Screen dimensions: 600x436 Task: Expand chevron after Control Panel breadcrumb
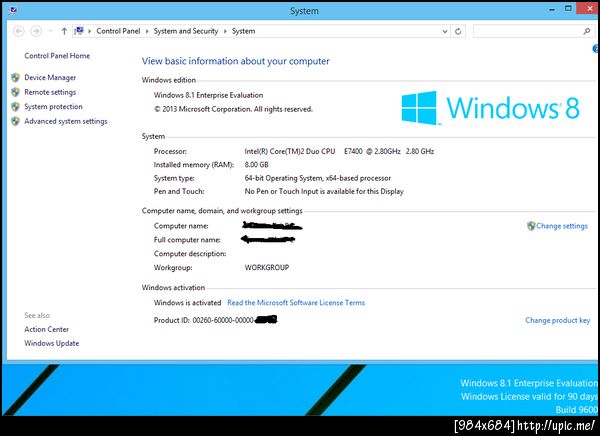pyautogui.click(x=147, y=31)
